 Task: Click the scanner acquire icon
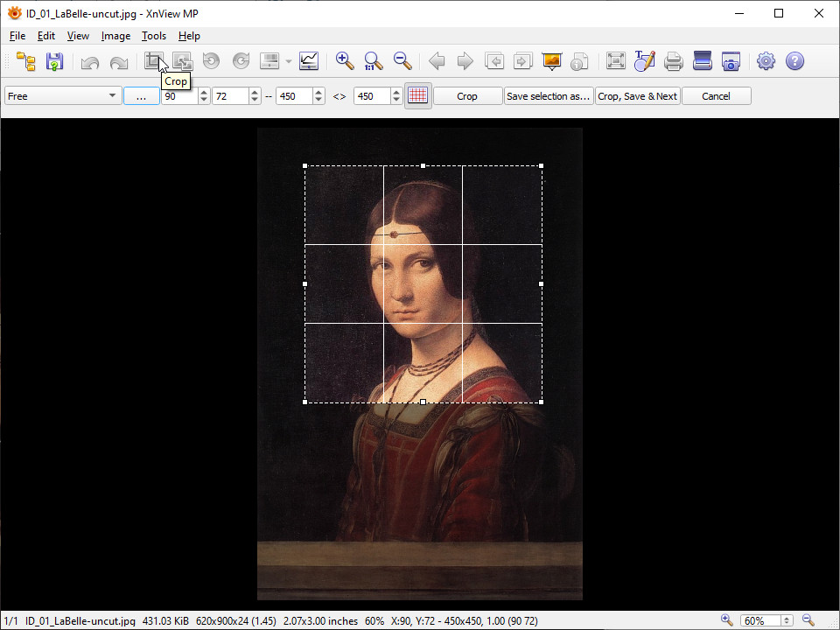pos(703,61)
